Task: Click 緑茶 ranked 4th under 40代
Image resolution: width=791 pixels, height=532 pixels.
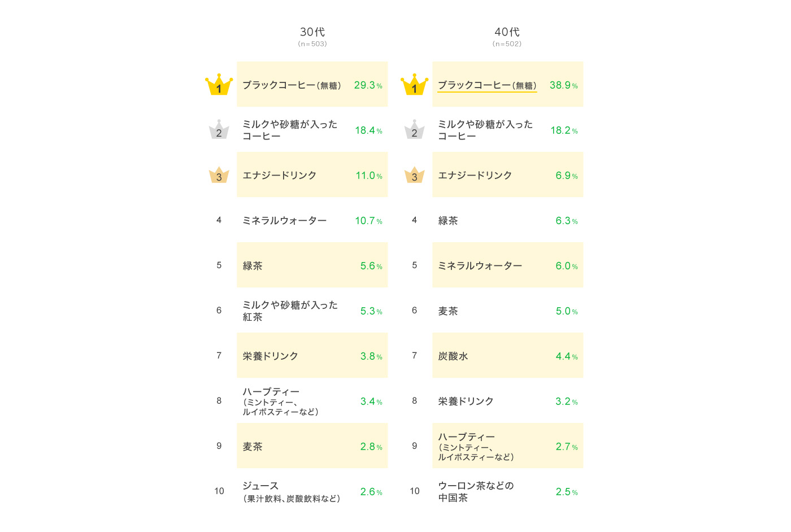Action: coord(448,221)
